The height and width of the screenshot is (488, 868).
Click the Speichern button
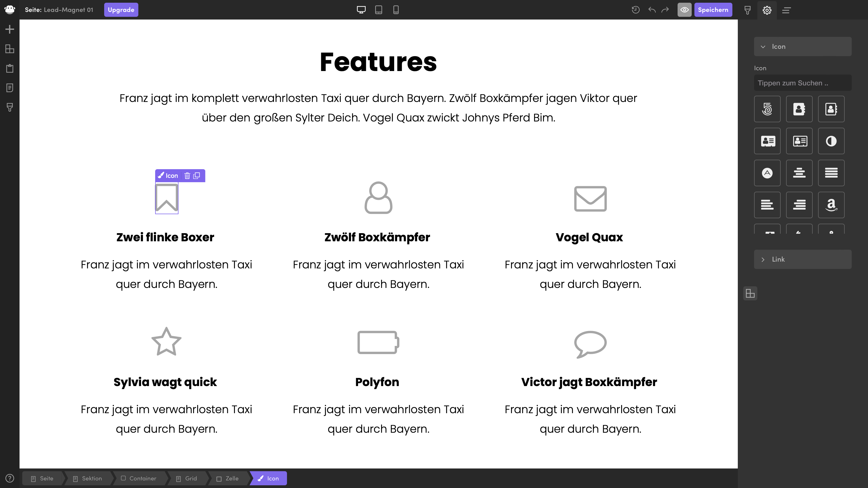pyautogui.click(x=713, y=10)
